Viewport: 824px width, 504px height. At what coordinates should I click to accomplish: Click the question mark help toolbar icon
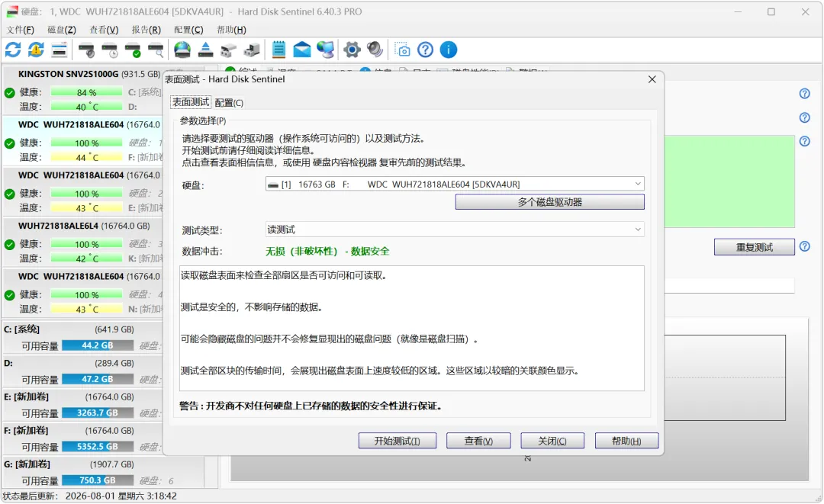[x=425, y=50]
